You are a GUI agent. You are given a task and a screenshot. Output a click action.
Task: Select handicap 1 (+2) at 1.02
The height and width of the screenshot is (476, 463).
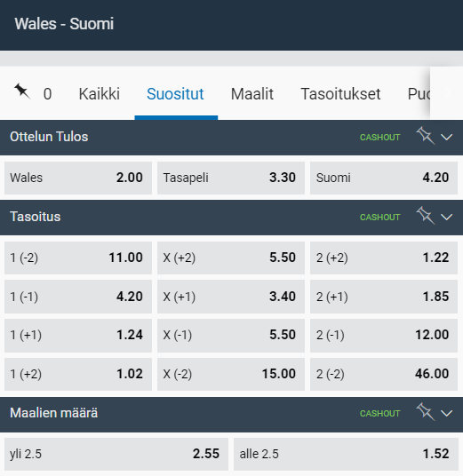coord(78,374)
